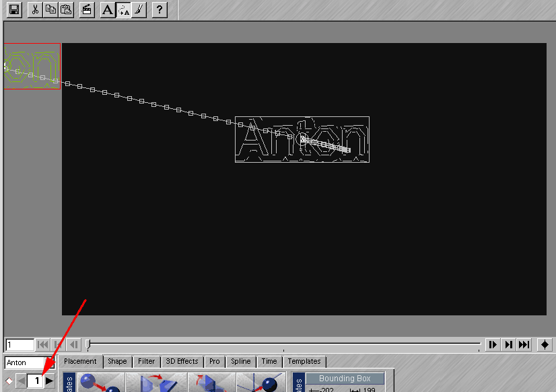Select the brush paint tool
This screenshot has width=556, height=392.
139,9
